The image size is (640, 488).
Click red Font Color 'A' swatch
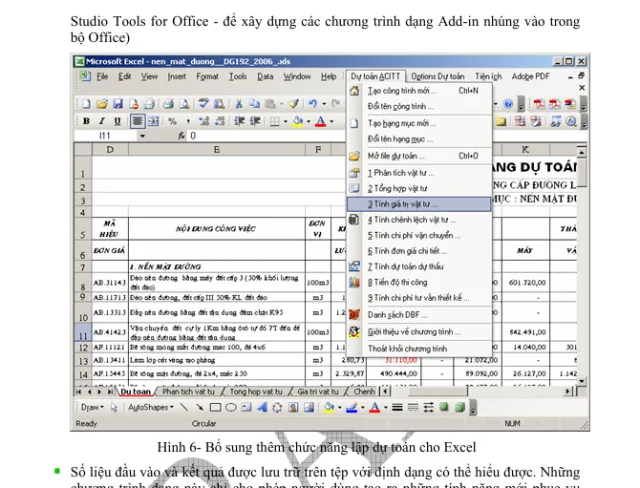[321, 121]
